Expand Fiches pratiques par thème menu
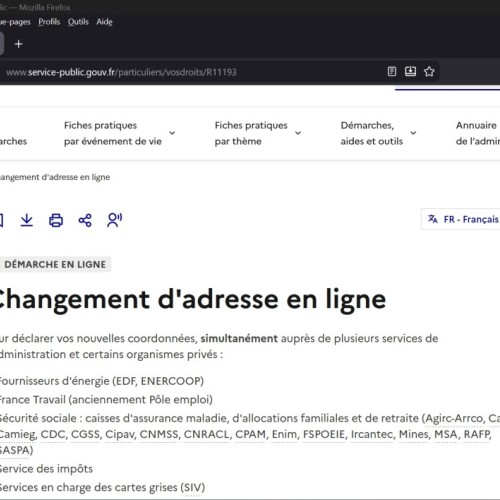The height and width of the screenshot is (500, 500). [x=258, y=133]
